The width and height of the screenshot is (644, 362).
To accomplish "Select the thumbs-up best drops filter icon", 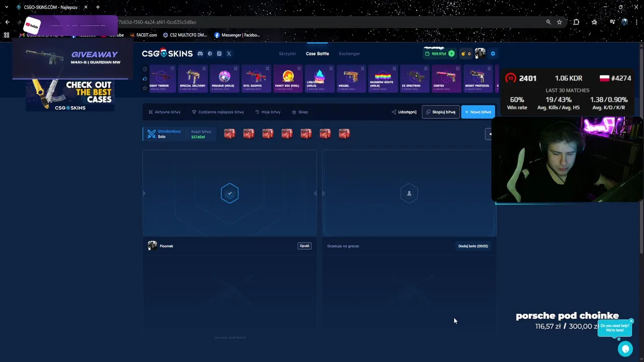I will pos(145,78).
